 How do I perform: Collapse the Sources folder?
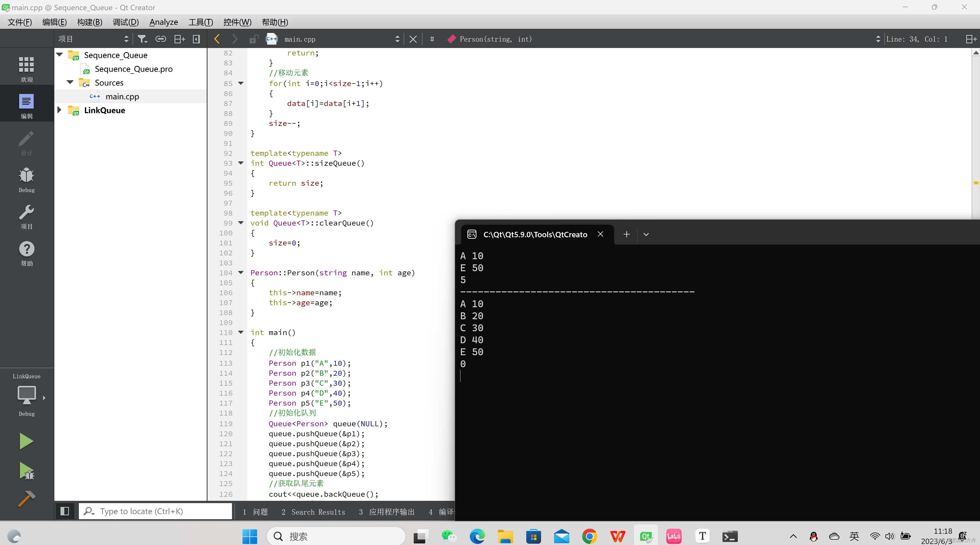click(70, 82)
